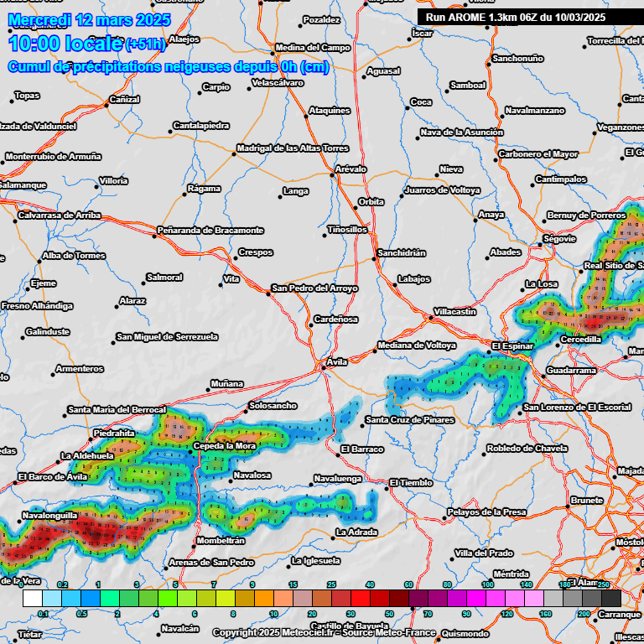This screenshot has width=644, height=644.
Task: Click the El Barraco label
Action: [362, 449]
